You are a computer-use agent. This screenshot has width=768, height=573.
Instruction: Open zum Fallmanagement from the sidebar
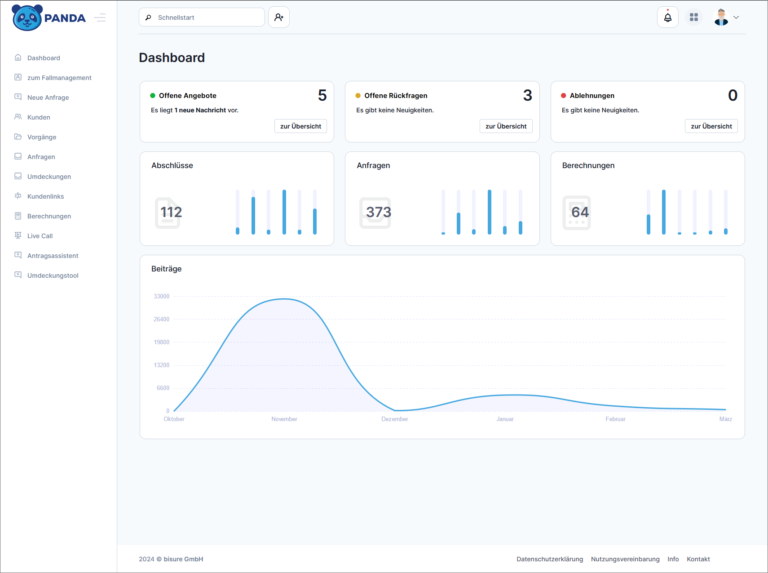tap(59, 78)
